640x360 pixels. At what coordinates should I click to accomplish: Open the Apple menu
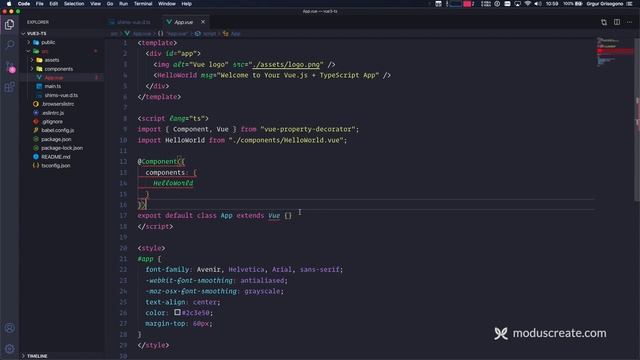pos(9,4)
